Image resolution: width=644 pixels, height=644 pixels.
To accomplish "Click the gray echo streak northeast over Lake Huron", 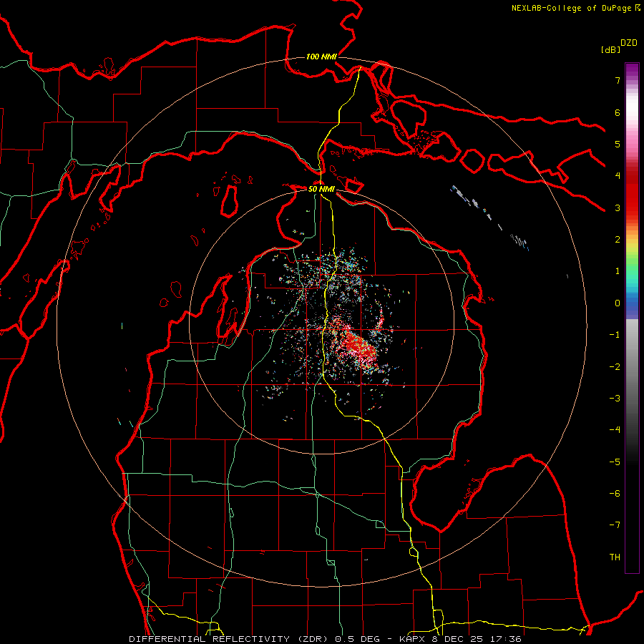I will pyautogui.click(x=489, y=218).
